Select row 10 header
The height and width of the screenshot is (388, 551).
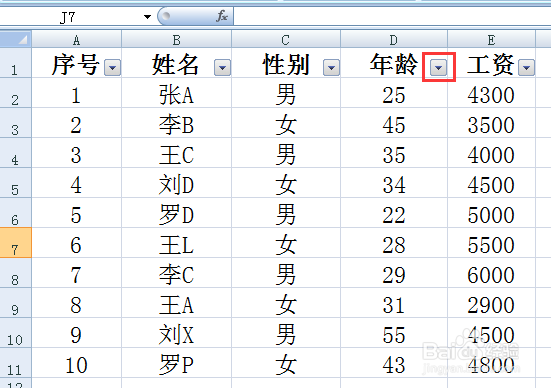tap(15, 333)
